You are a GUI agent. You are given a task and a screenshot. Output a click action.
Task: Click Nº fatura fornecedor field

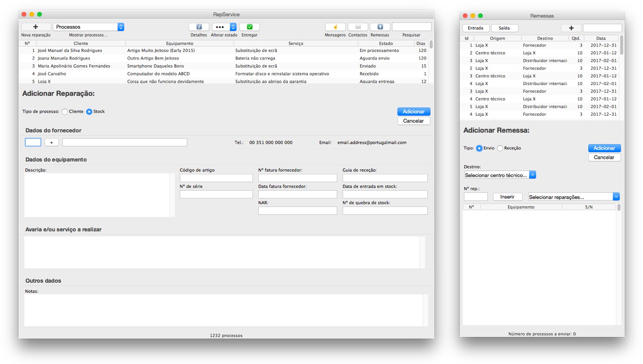coord(298,178)
